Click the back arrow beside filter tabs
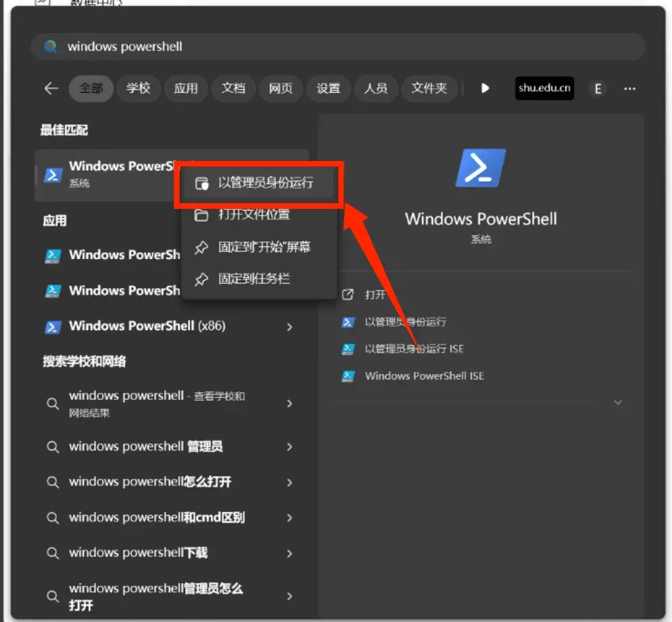 pyautogui.click(x=51, y=89)
